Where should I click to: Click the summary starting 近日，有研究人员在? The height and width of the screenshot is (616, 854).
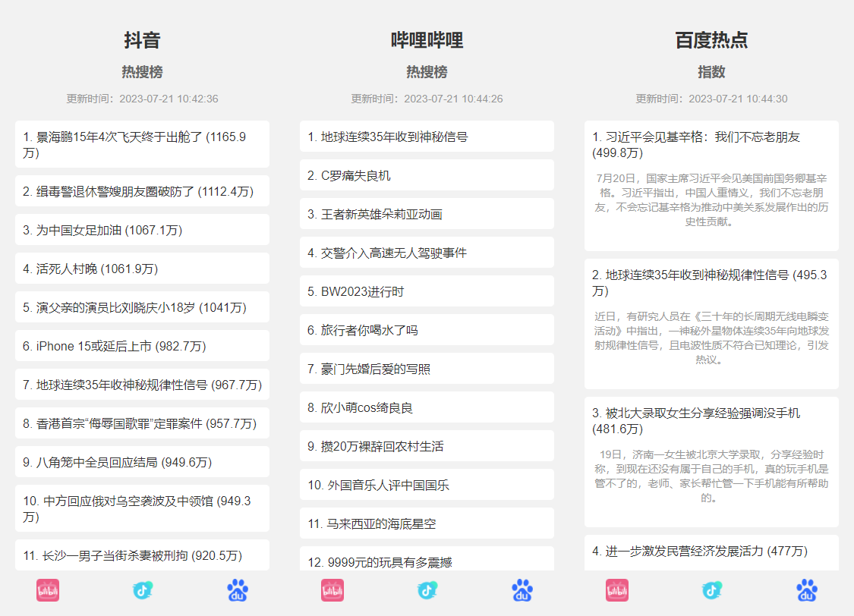coord(711,338)
